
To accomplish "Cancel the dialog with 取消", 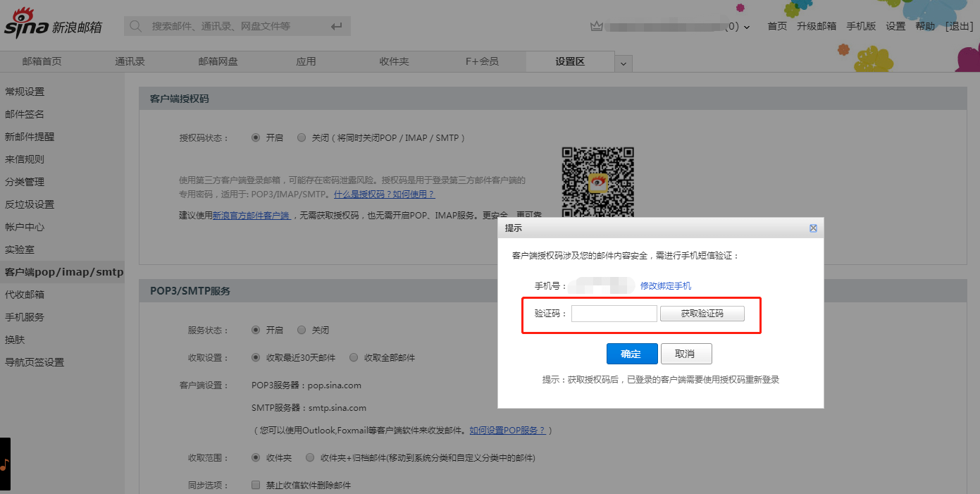I will pyautogui.click(x=686, y=354).
